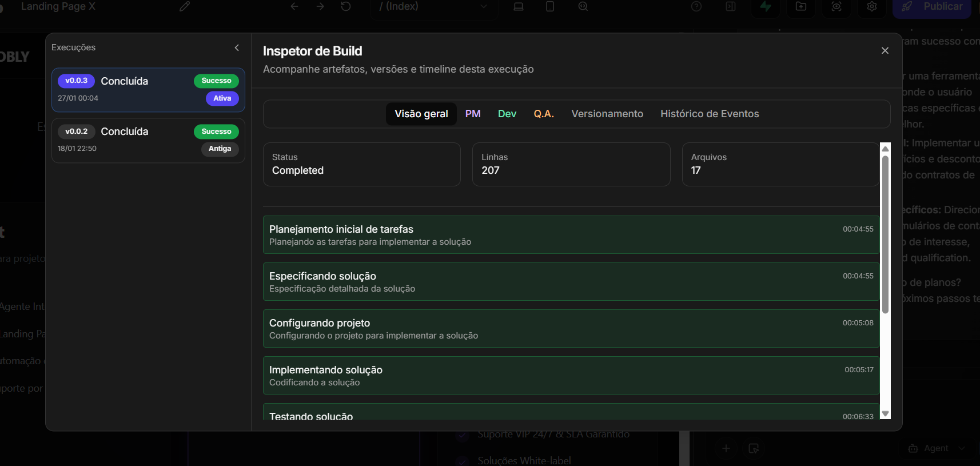The image size is (980, 466).
Task: Switch to desktop preview icon
Action: tap(519, 6)
